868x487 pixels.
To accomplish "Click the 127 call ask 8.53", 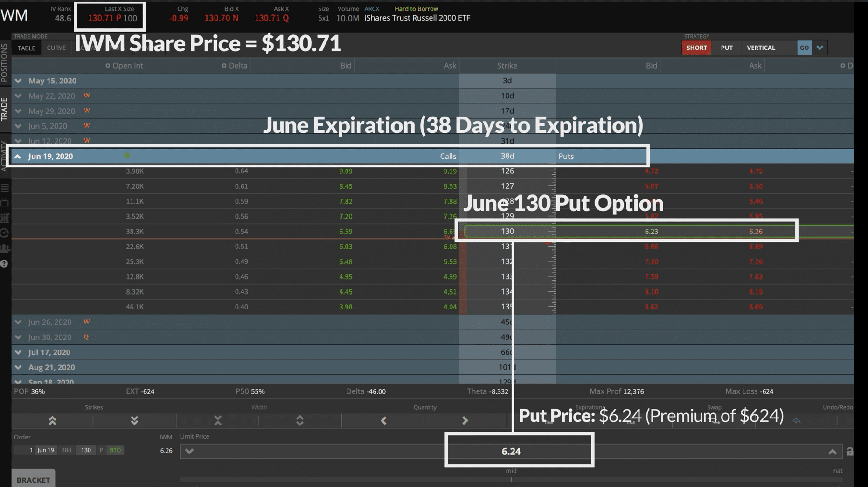I will 450,186.
